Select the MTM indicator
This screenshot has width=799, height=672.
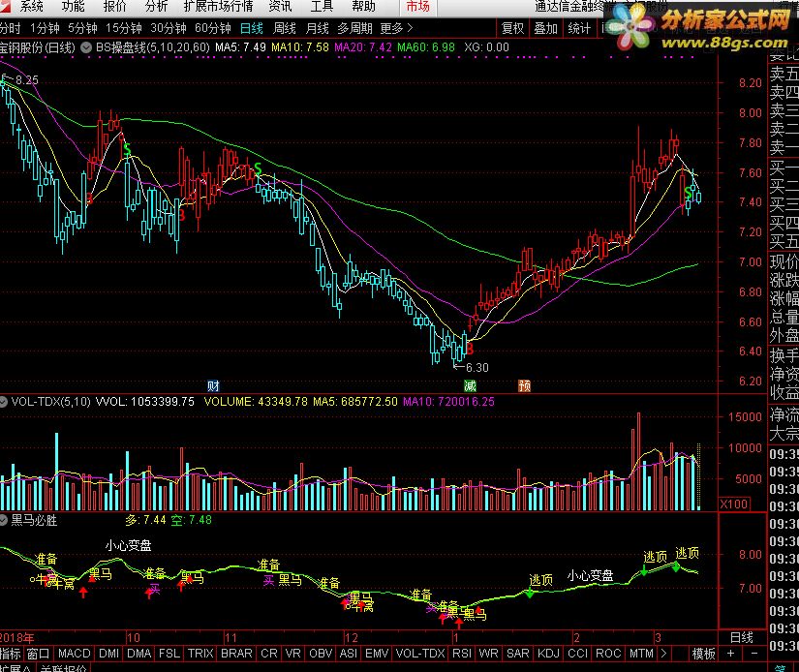pos(641,654)
